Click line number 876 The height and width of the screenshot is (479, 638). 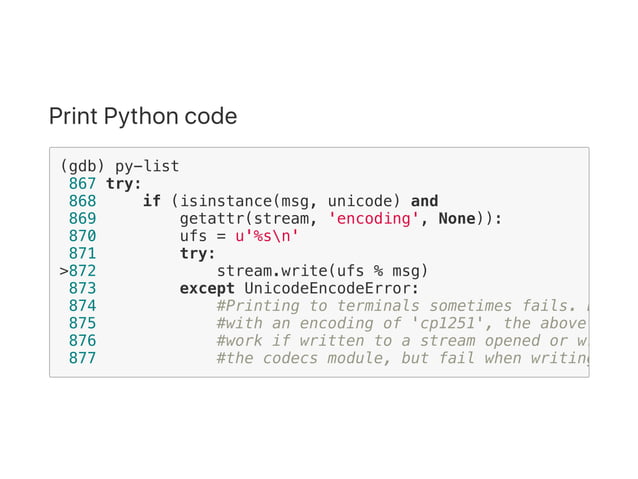pyautogui.click(x=82, y=340)
